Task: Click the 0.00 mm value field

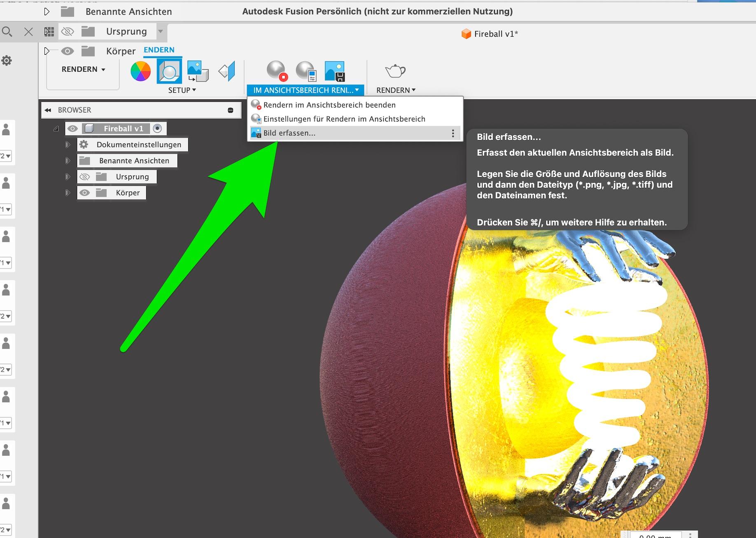Action: [655, 536]
